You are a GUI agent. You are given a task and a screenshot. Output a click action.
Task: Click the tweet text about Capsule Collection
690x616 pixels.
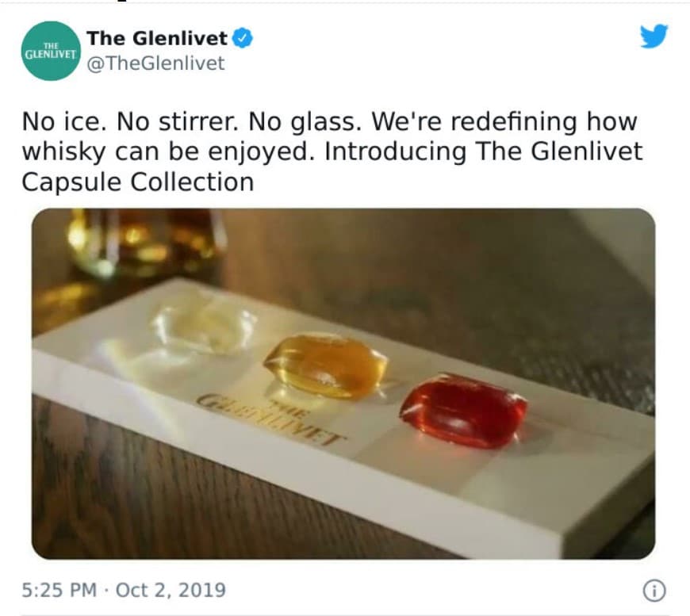(x=332, y=151)
